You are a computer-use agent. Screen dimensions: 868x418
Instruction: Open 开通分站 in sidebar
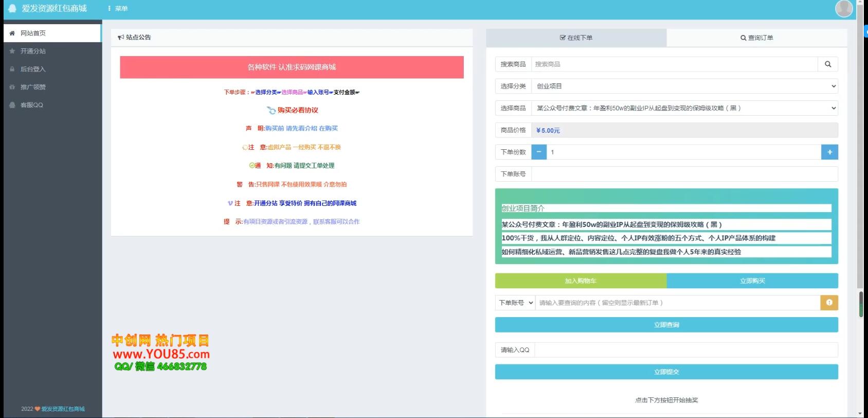tap(33, 51)
